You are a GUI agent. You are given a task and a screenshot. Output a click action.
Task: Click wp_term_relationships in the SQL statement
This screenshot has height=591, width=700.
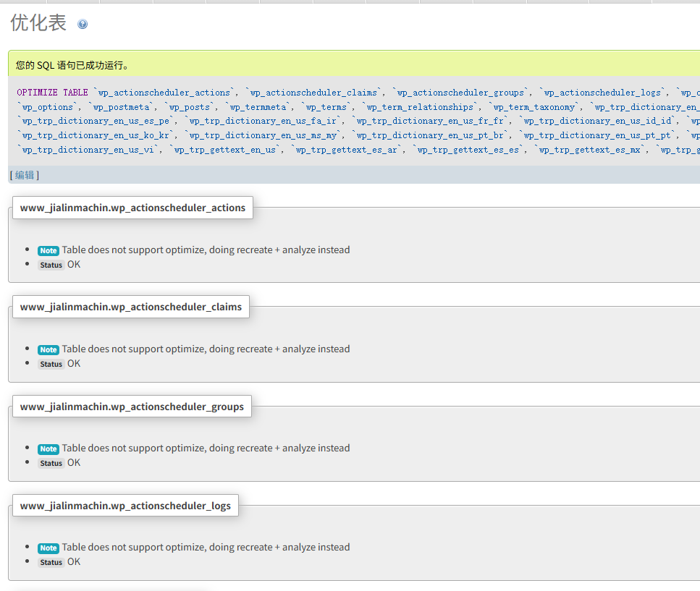[420, 107]
